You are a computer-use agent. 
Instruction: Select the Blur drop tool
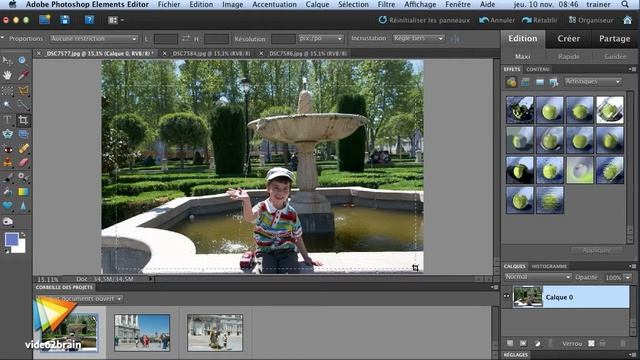tap(23, 206)
